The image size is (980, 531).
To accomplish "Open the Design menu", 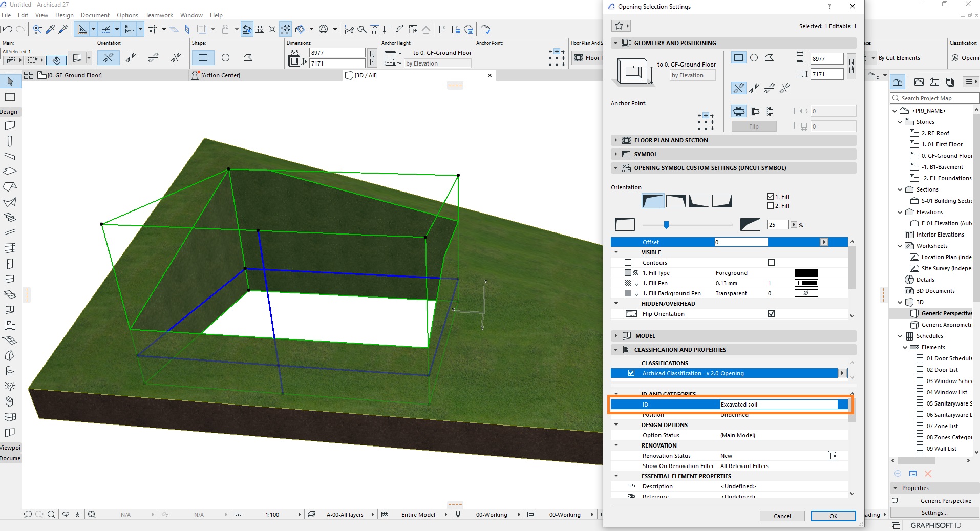I will pyautogui.click(x=65, y=15).
